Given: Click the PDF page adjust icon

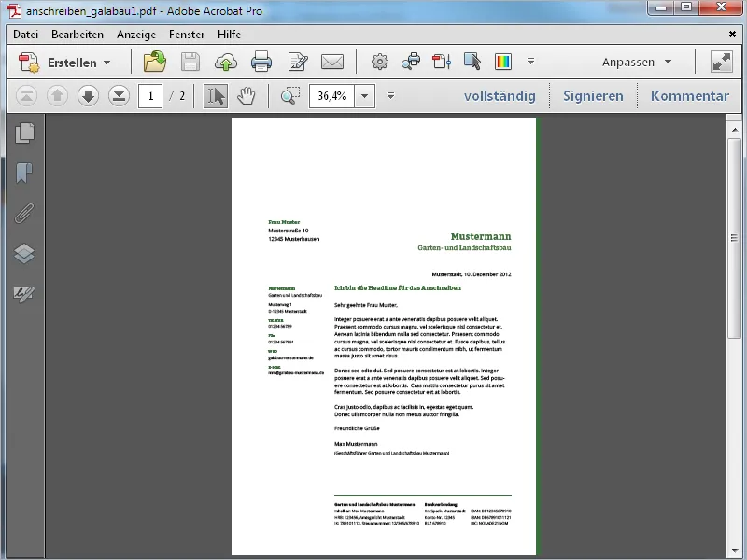Looking at the screenshot, I should pos(442,62).
